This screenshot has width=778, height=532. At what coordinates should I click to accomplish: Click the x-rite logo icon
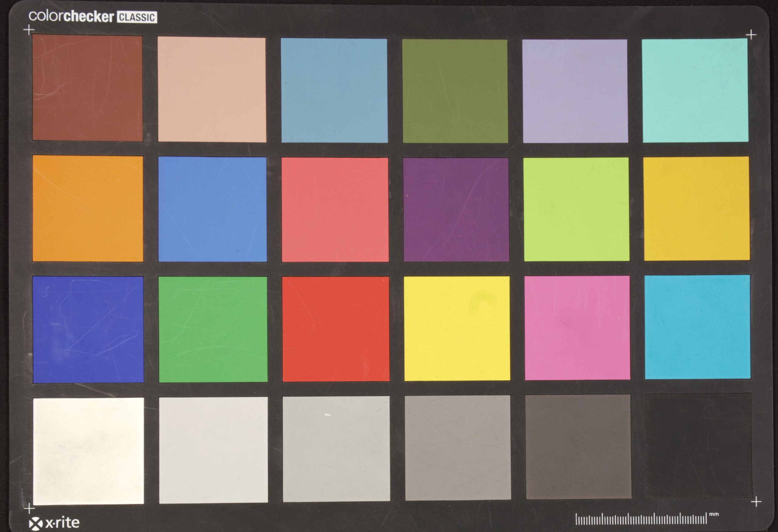pyautogui.click(x=36, y=523)
